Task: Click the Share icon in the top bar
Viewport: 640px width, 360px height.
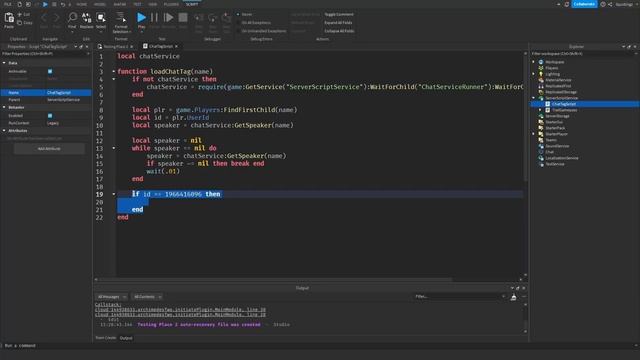Action: [x=610, y=4]
